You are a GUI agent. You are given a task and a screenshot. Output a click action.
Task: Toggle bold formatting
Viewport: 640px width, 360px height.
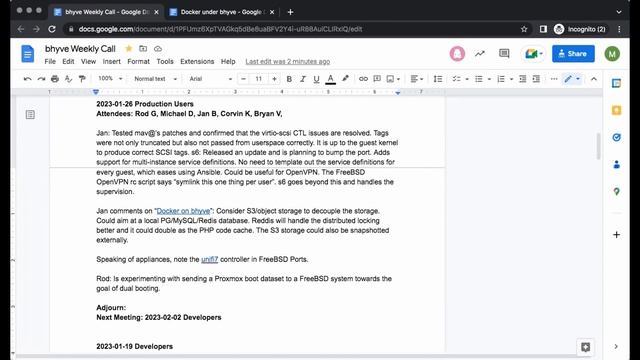pos(289,79)
